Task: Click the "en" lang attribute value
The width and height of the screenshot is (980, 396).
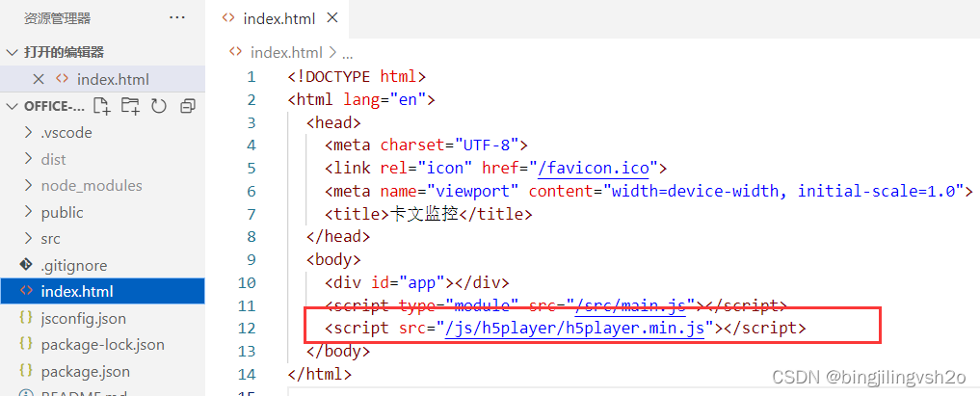Action: coord(408,99)
